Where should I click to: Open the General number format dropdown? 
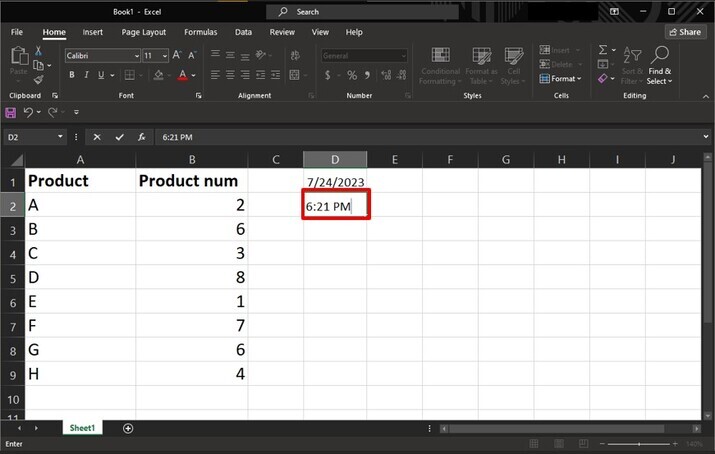click(x=403, y=56)
